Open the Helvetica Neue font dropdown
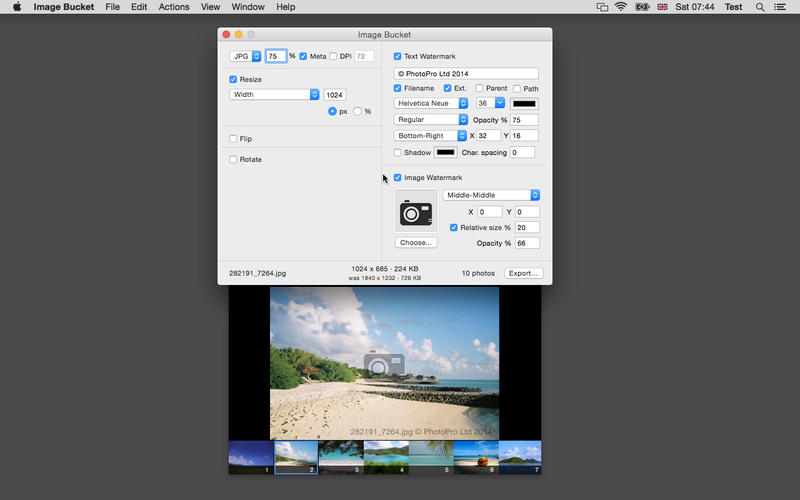Viewport: 800px width, 500px height. click(431, 103)
